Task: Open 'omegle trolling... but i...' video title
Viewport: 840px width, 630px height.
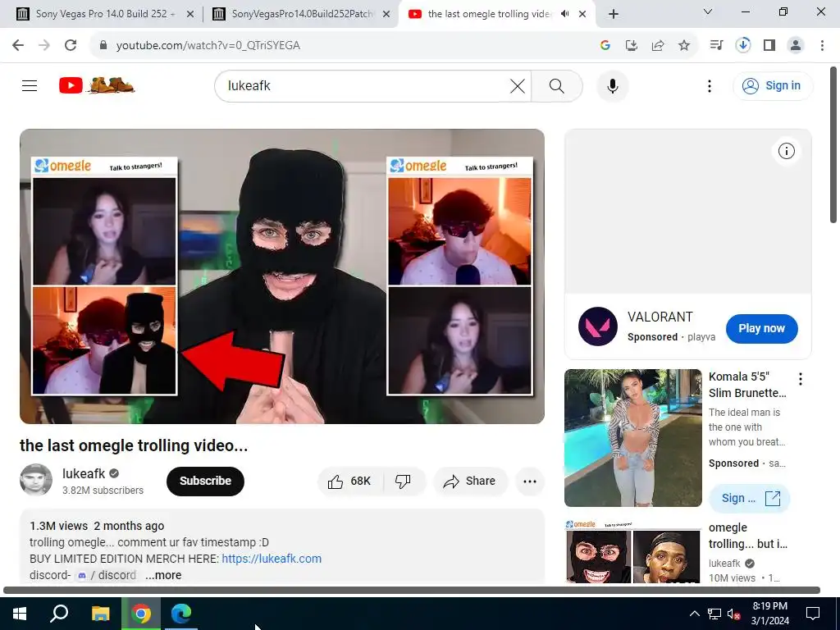Action: 748,536
